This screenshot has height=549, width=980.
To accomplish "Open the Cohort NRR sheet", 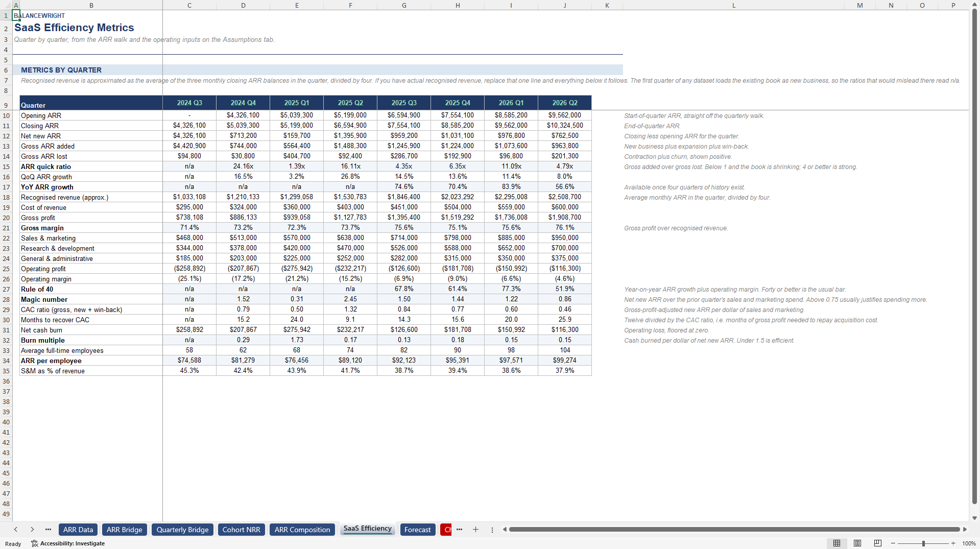I will coord(241,530).
